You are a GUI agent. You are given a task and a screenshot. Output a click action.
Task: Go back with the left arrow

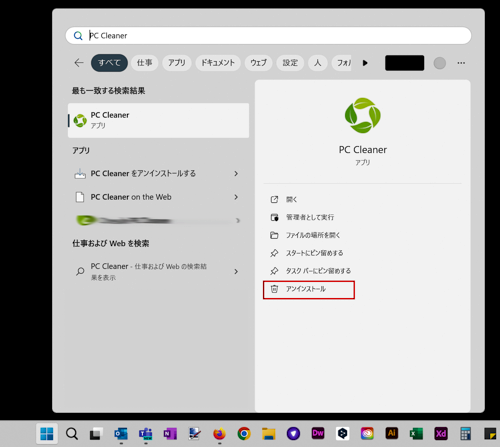(79, 63)
